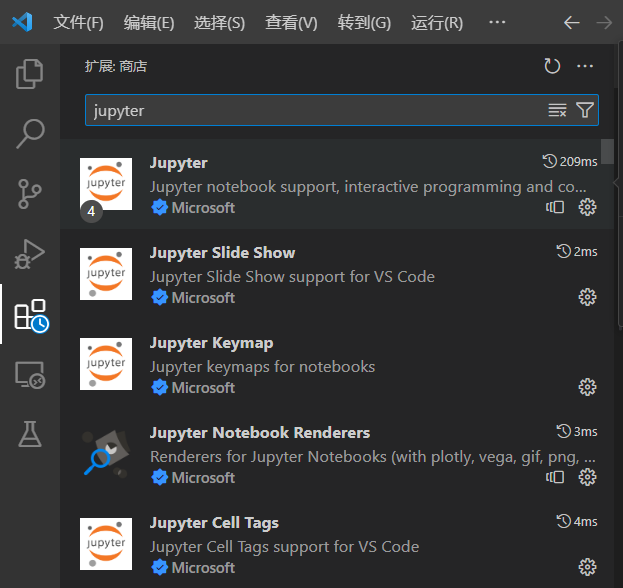623x588 pixels.
Task: Open extensions view more actions menu
Action: click(585, 66)
